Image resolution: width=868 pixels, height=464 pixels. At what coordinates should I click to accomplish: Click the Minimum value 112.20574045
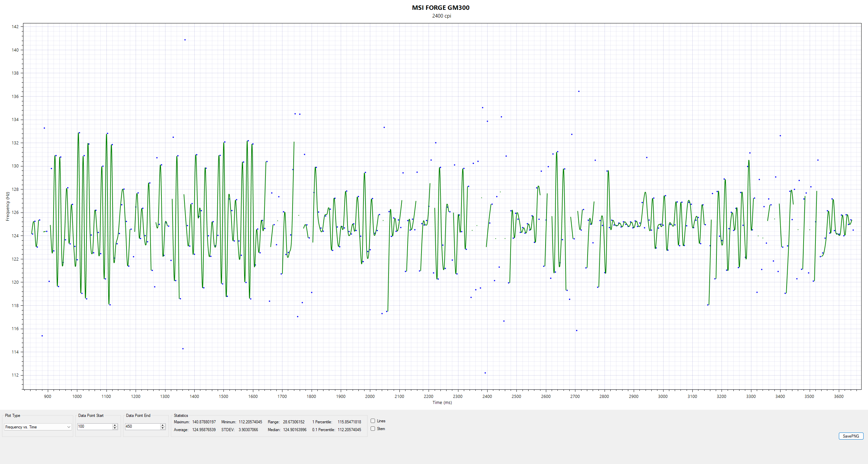pos(250,422)
